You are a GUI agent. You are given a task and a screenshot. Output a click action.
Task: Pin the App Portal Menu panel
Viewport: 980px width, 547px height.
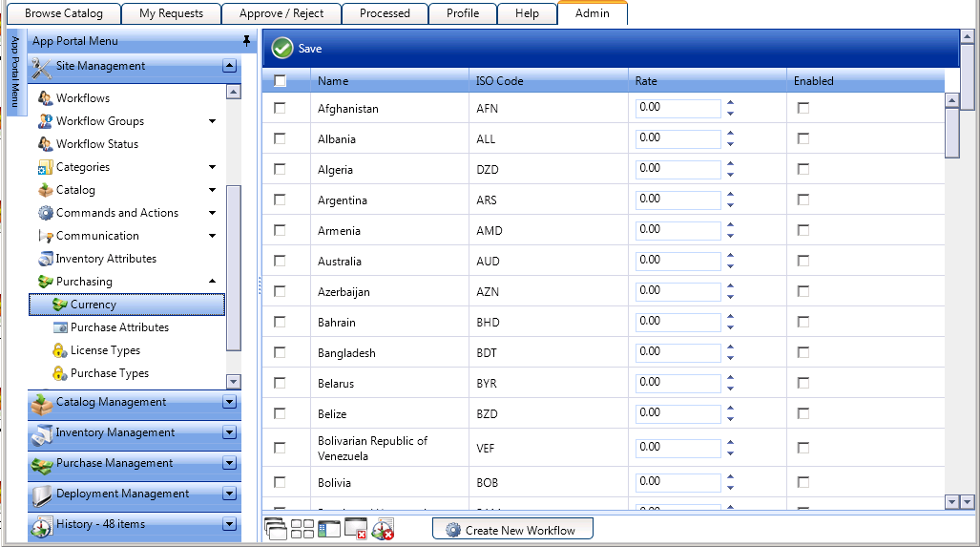pos(247,41)
